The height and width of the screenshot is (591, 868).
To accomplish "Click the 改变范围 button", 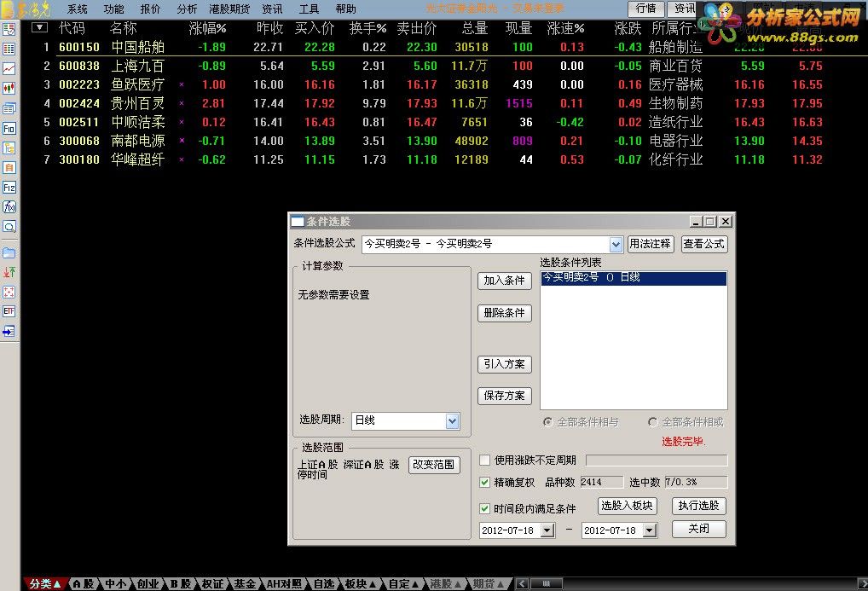I will (x=434, y=465).
